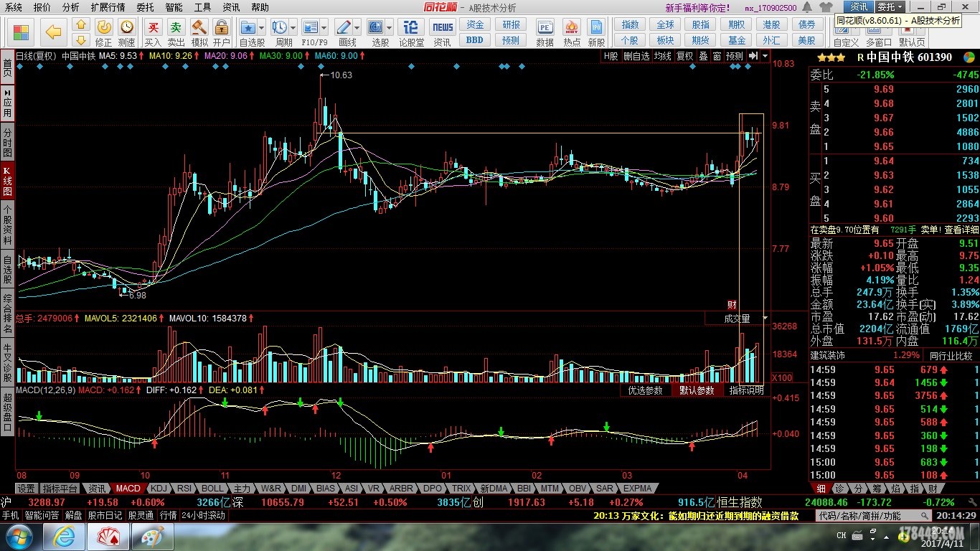Open the 选股 stock screener icon

[376, 27]
